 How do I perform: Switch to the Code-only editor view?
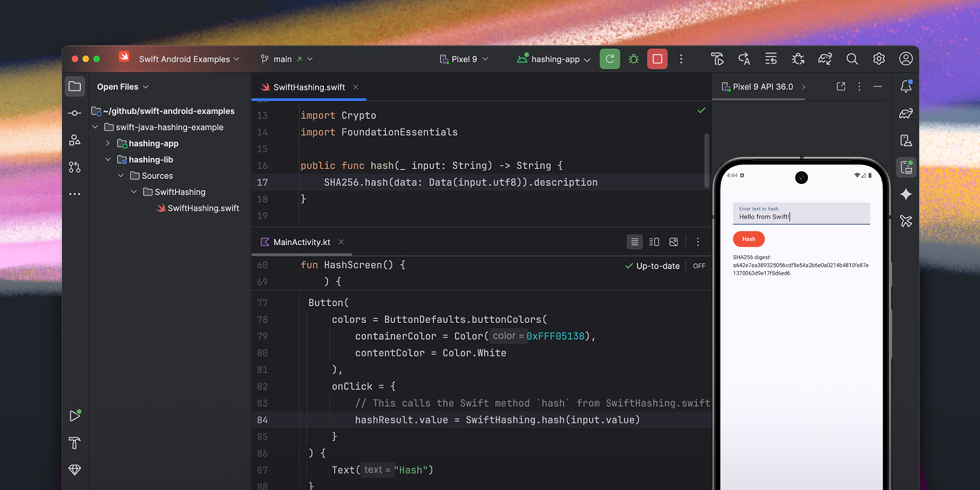pos(634,242)
